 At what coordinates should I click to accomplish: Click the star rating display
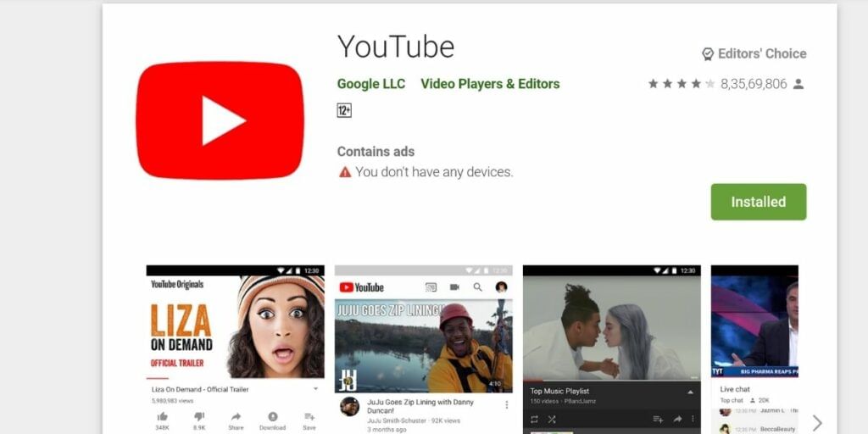[682, 84]
